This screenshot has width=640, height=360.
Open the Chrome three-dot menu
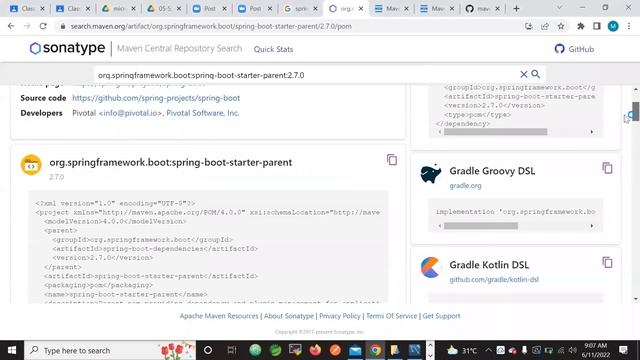(629, 26)
